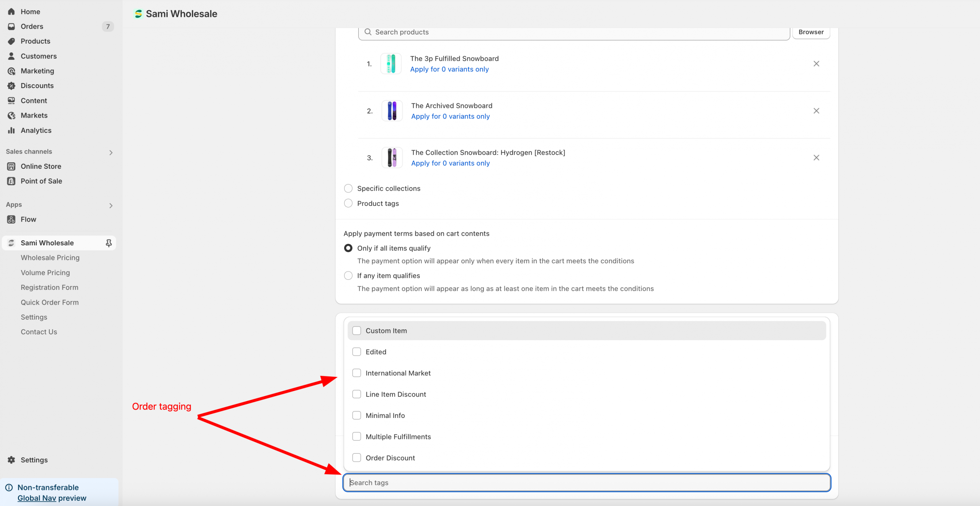Click the Point of Sale icon

click(x=11, y=181)
